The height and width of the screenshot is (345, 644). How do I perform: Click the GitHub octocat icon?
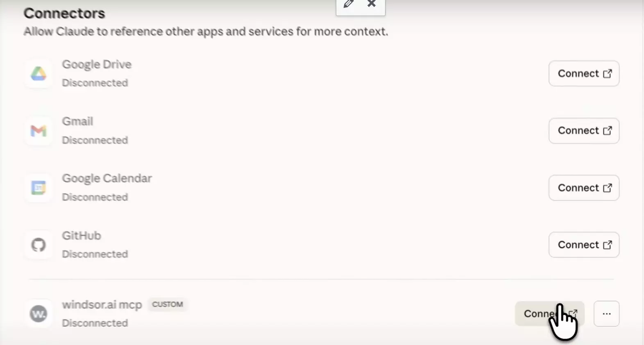pyautogui.click(x=39, y=245)
